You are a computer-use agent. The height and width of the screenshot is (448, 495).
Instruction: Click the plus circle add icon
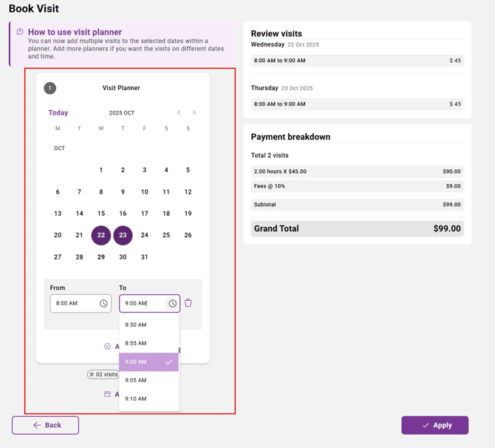tap(108, 346)
